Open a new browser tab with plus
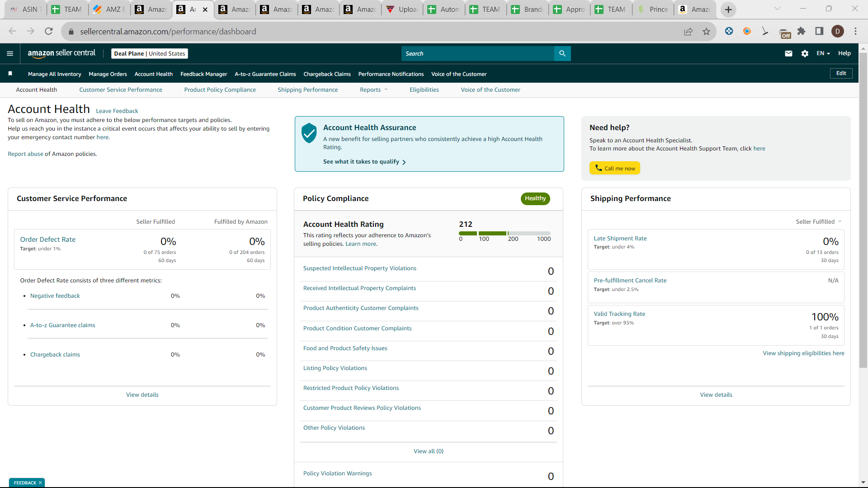 click(x=728, y=9)
